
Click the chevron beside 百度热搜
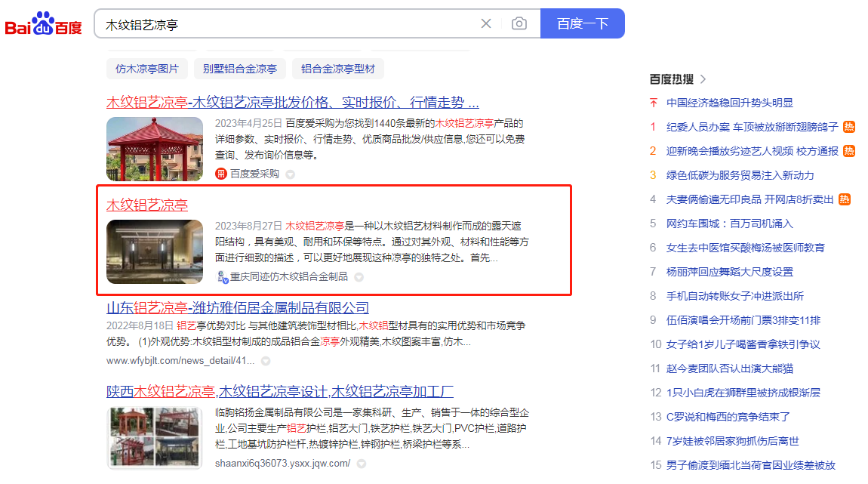click(703, 79)
